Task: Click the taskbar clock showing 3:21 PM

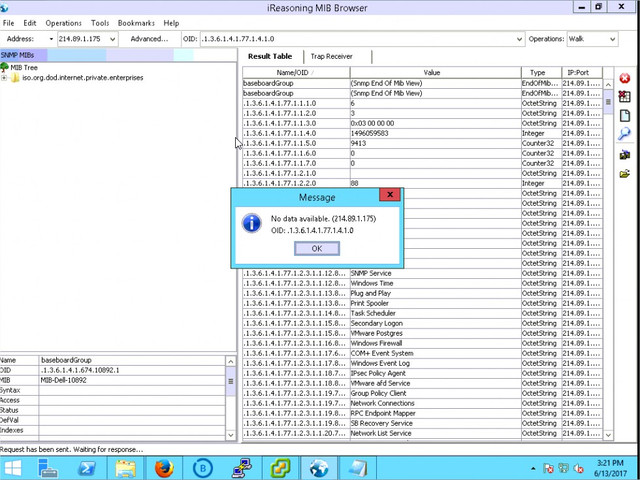Action: [610, 468]
